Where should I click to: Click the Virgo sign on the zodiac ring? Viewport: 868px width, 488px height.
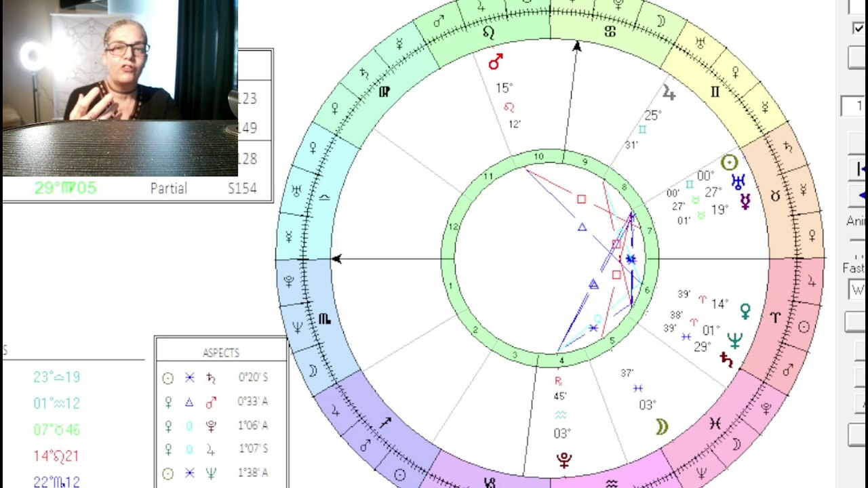pos(384,91)
